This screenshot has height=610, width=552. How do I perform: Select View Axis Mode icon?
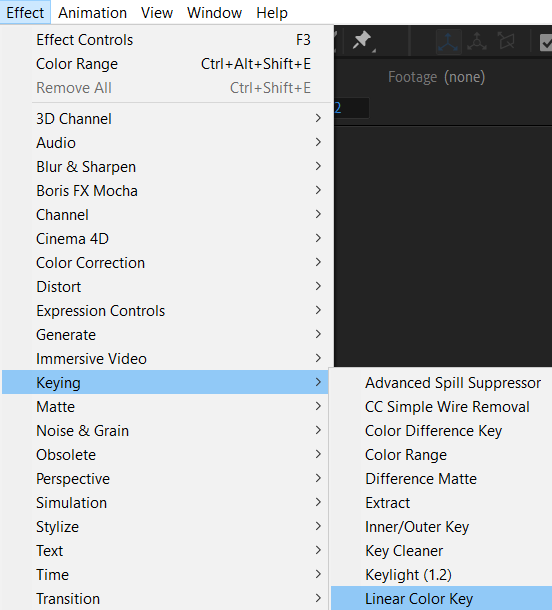(506, 42)
